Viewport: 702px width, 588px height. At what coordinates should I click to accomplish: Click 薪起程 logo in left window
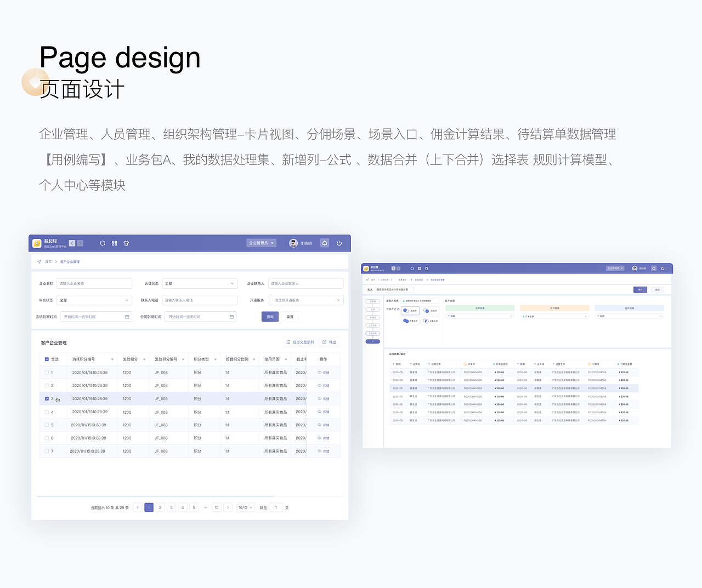pos(37,243)
